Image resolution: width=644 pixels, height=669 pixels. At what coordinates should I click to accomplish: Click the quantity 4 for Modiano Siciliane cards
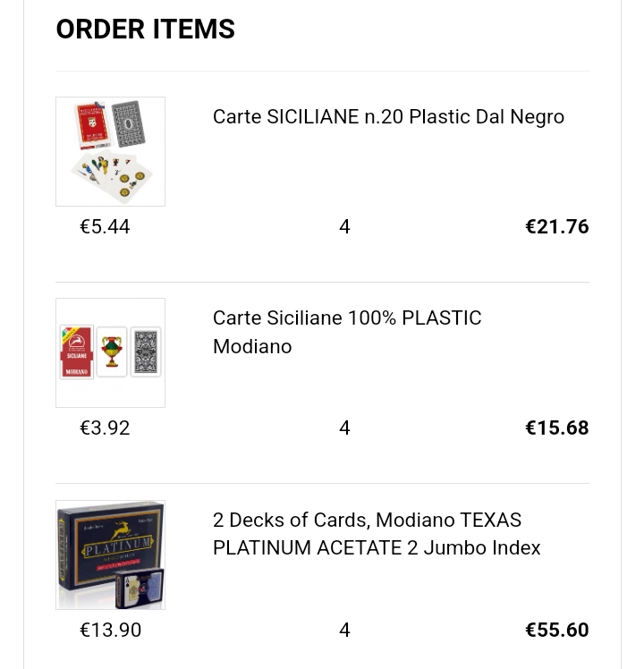coord(345,428)
